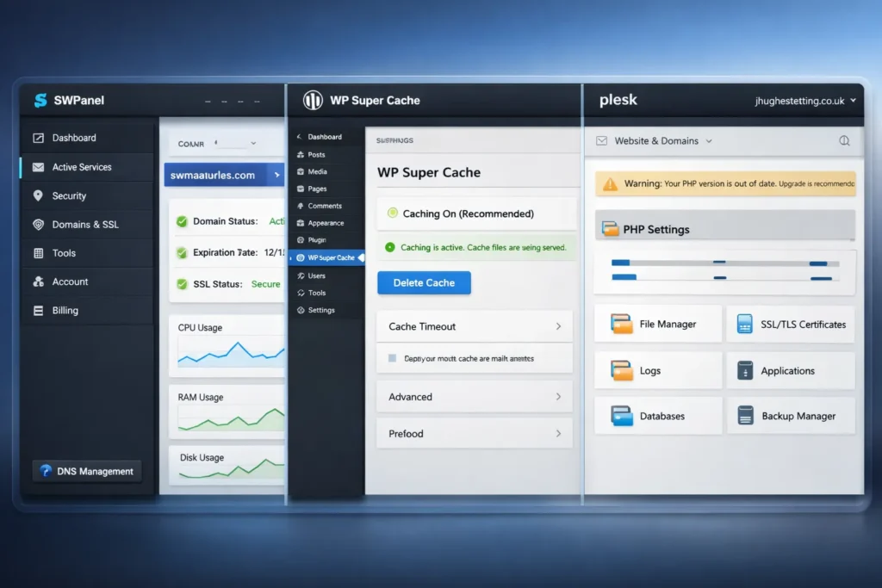Viewport: 882px width, 588px height.
Task: Open the jhughestetting.co.uk account dropdown
Action: 805,101
